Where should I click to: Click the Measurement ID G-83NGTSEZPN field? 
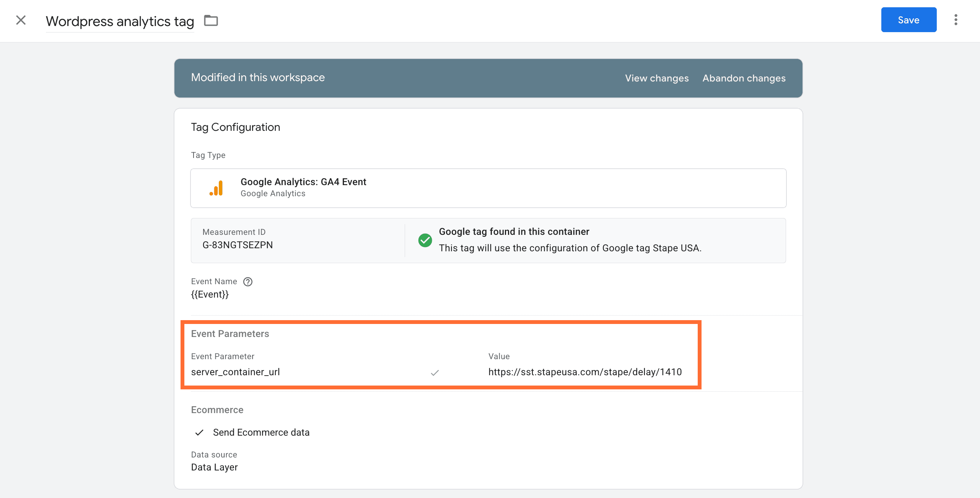click(238, 245)
